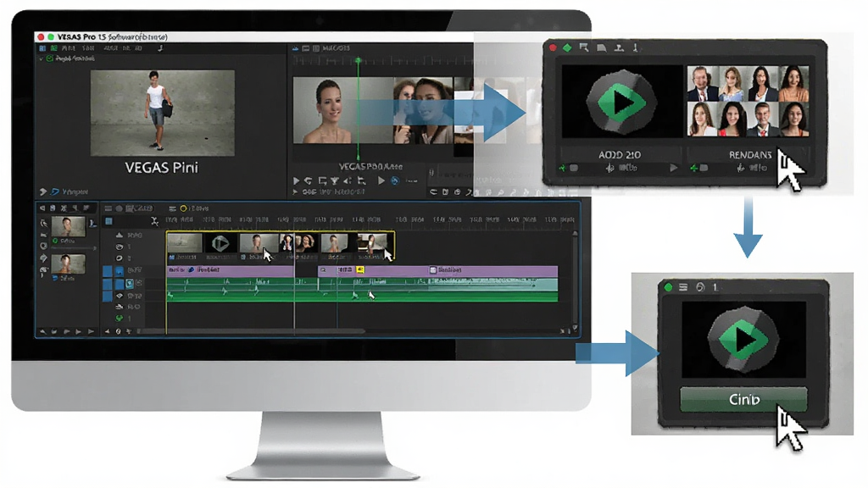Viewport: 868px width, 488px height.
Task: Click the Y/mprer tab label under the preview
Action: (x=75, y=192)
